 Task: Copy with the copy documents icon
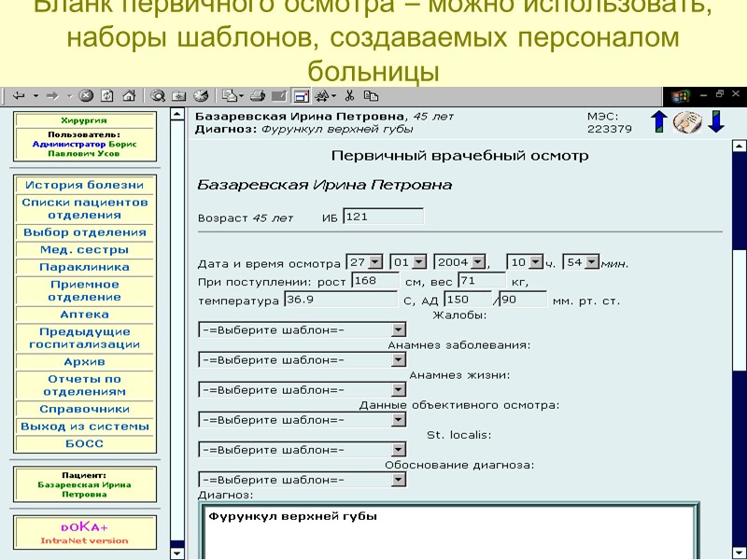coord(371,96)
